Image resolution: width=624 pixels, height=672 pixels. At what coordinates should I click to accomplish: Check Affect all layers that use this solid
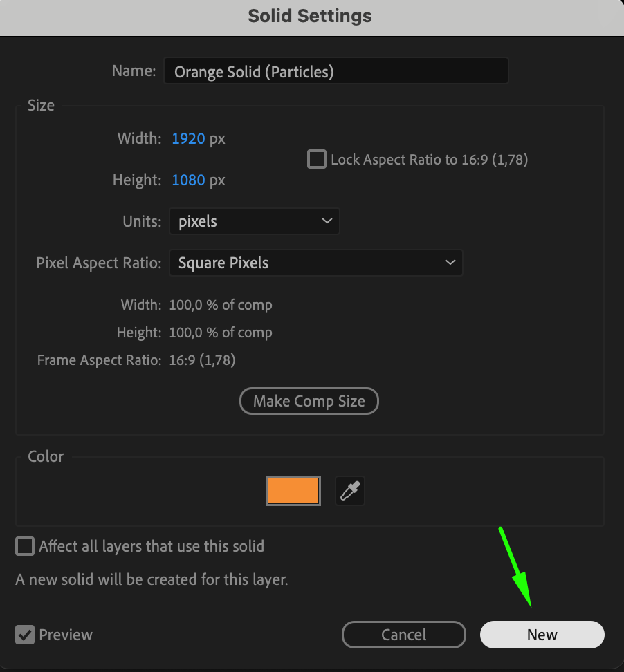tap(25, 546)
